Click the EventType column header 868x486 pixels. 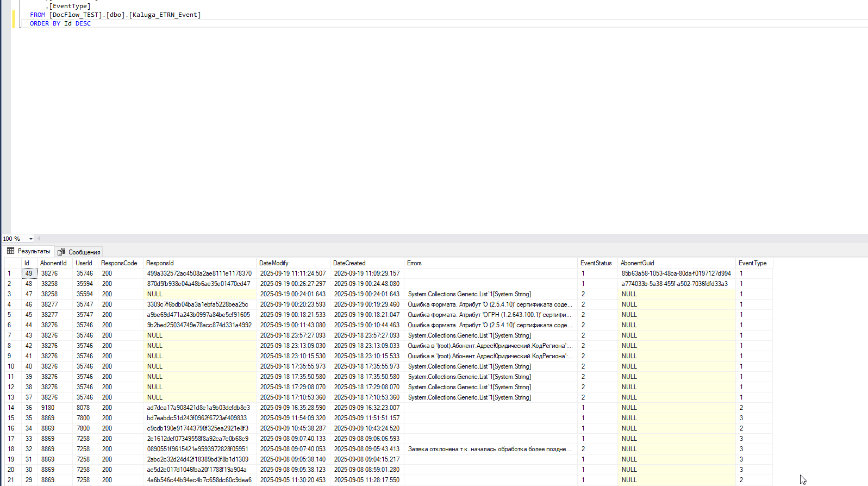coord(754,263)
